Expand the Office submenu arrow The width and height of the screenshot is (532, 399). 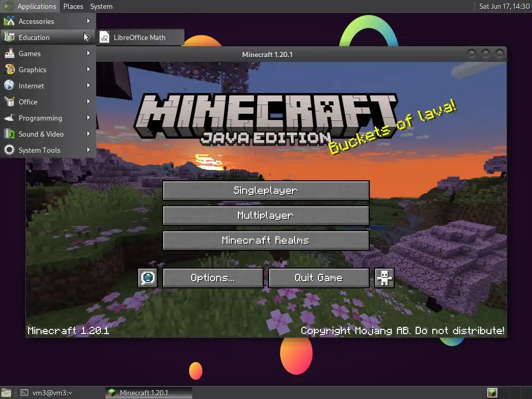88,101
